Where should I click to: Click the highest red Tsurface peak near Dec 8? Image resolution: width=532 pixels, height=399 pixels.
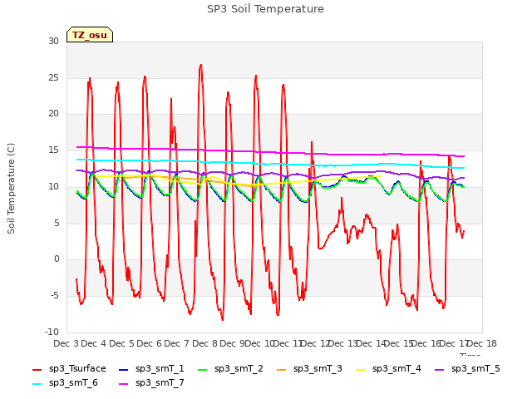click(x=201, y=65)
